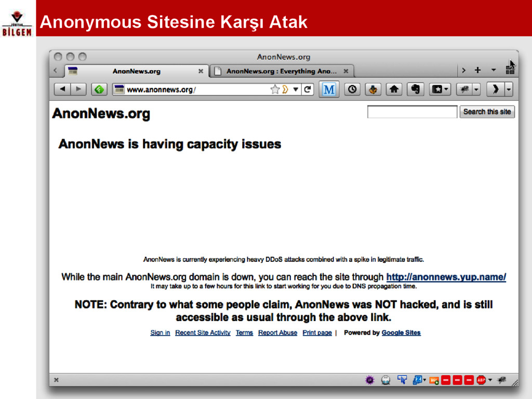532x399 pixels.
Task: Open the bookmarks star button dropdown arrow
Action: pyautogui.click(x=446, y=89)
